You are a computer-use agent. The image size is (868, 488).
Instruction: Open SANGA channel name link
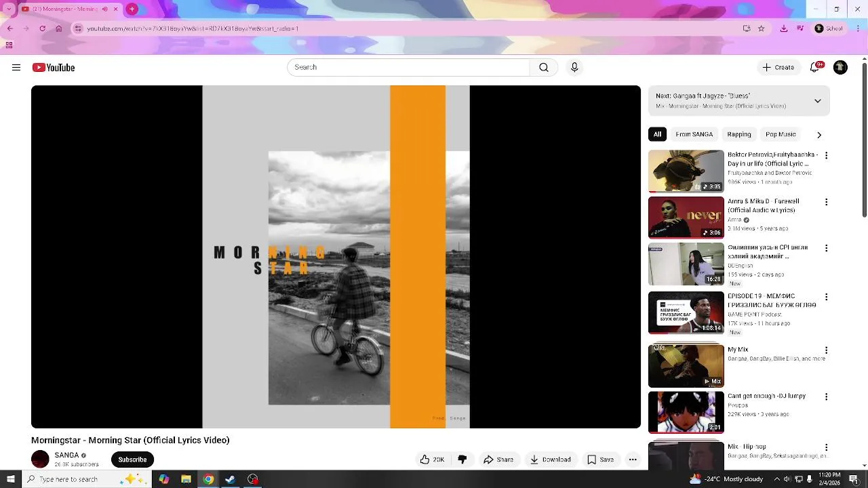[x=66, y=455]
